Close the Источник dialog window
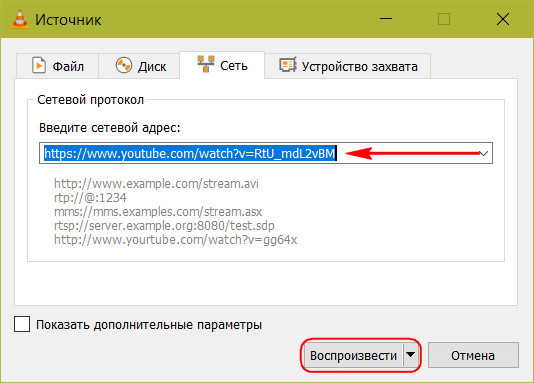534x383 pixels. (503, 19)
